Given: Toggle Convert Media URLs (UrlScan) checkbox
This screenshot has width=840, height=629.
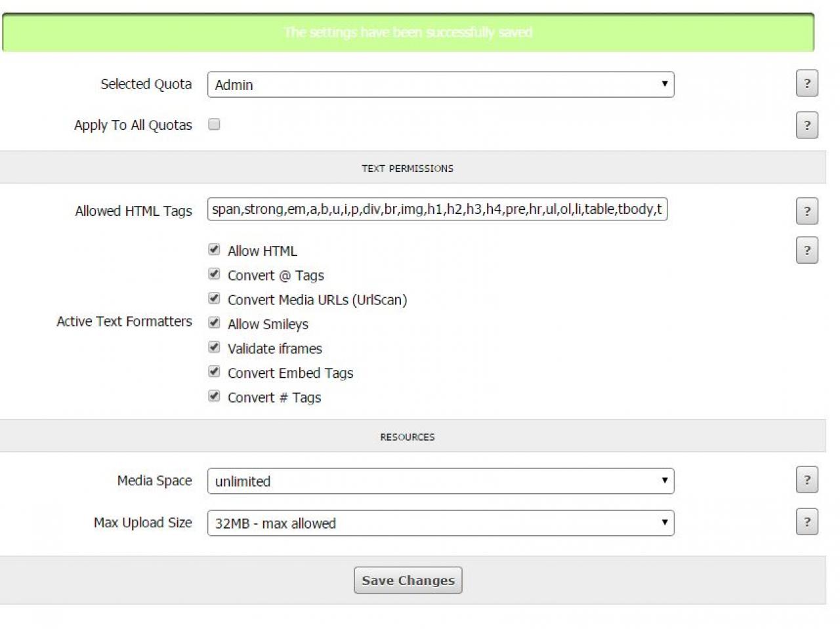Looking at the screenshot, I should [x=214, y=298].
